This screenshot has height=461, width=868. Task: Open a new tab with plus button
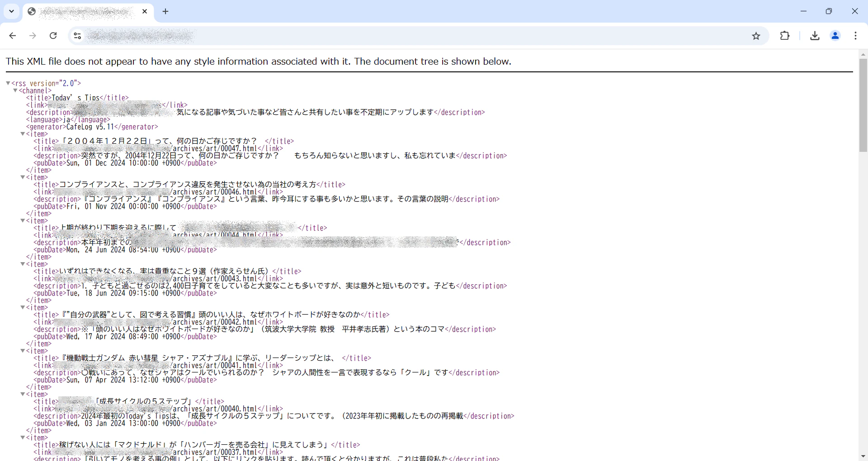coord(165,11)
